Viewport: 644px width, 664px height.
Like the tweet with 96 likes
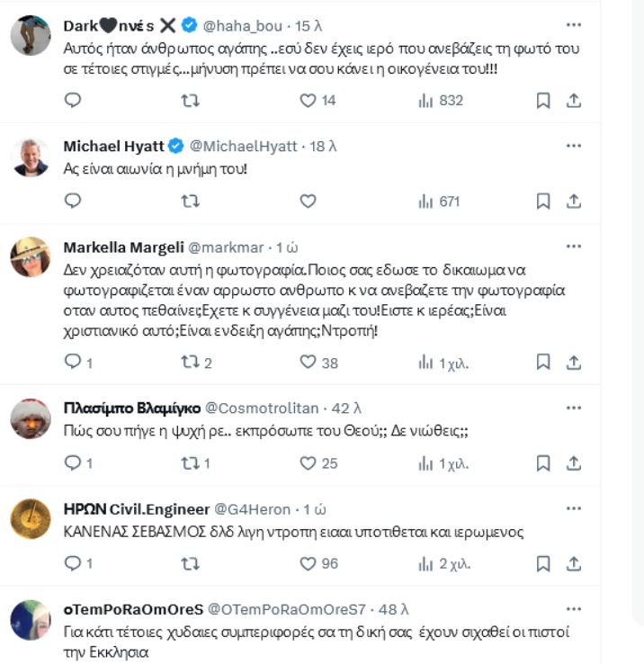308,563
